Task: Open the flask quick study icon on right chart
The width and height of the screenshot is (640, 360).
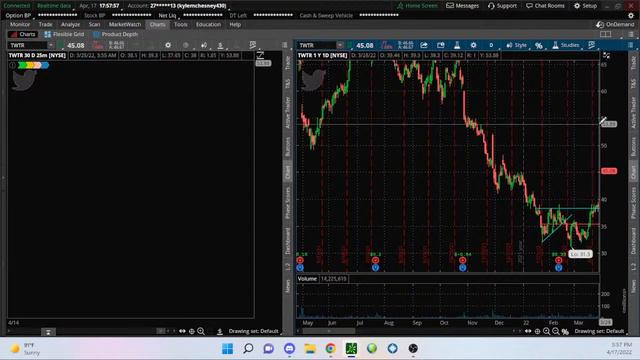Action: pos(457,45)
